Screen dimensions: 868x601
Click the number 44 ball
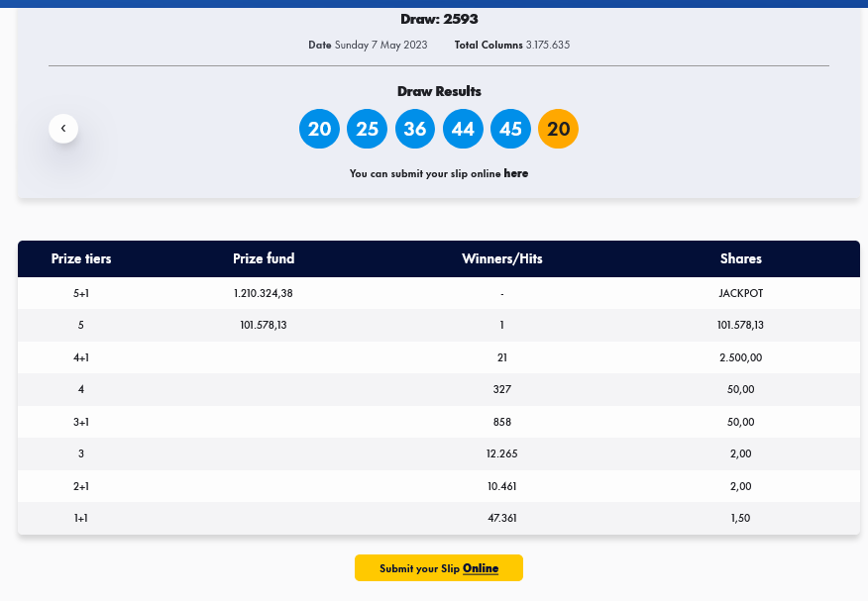point(463,129)
